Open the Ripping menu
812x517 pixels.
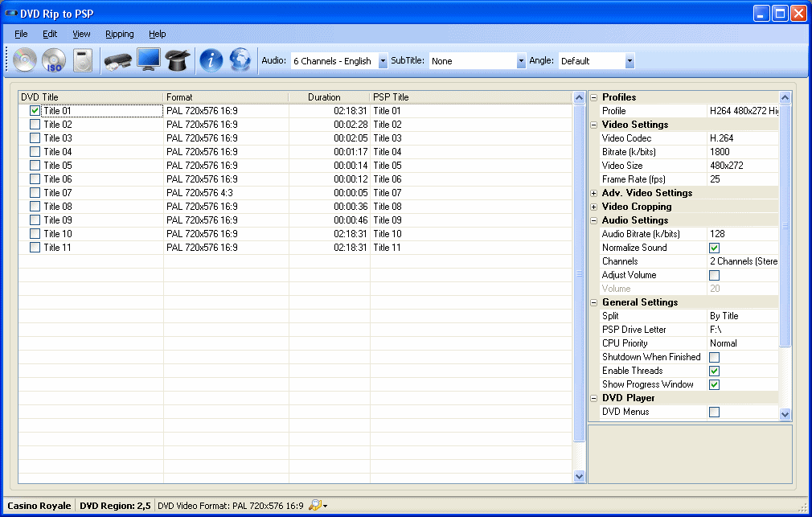(119, 34)
